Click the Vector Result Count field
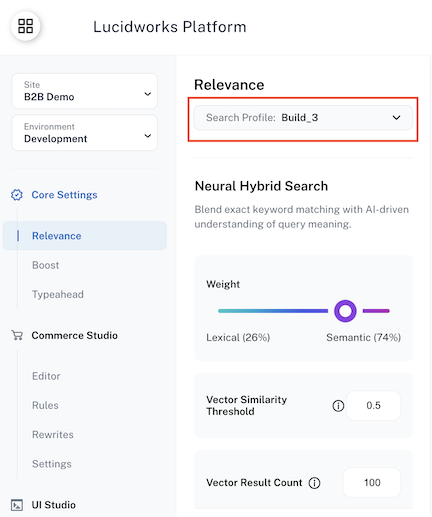Screen dimensions: 432x517 click(x=372, y=482)
